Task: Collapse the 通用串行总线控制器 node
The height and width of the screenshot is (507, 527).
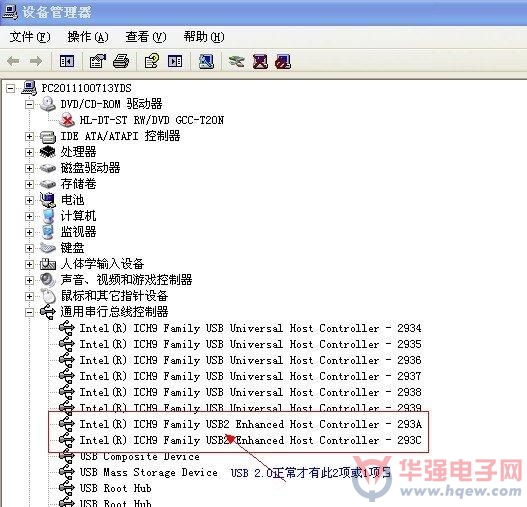Action: point(29,313)
